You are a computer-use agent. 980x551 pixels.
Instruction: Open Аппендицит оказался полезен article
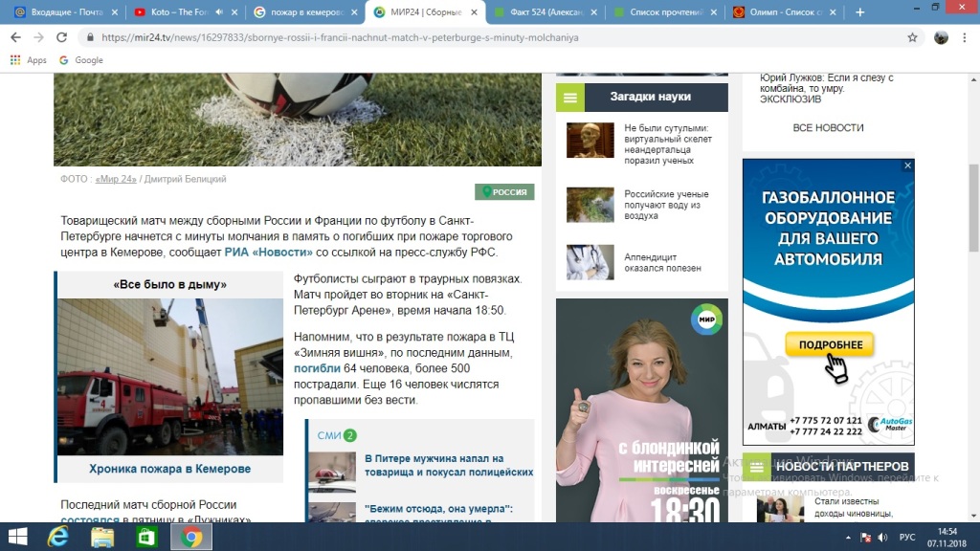tap(662, 262)
